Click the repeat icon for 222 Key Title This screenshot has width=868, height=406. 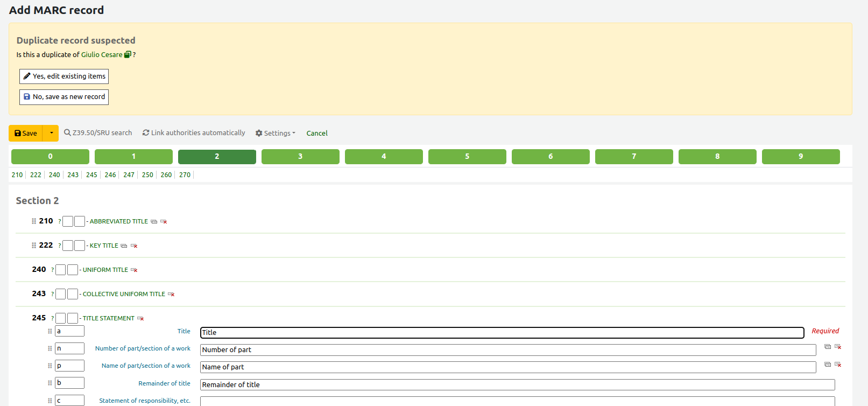pos(124,246)
